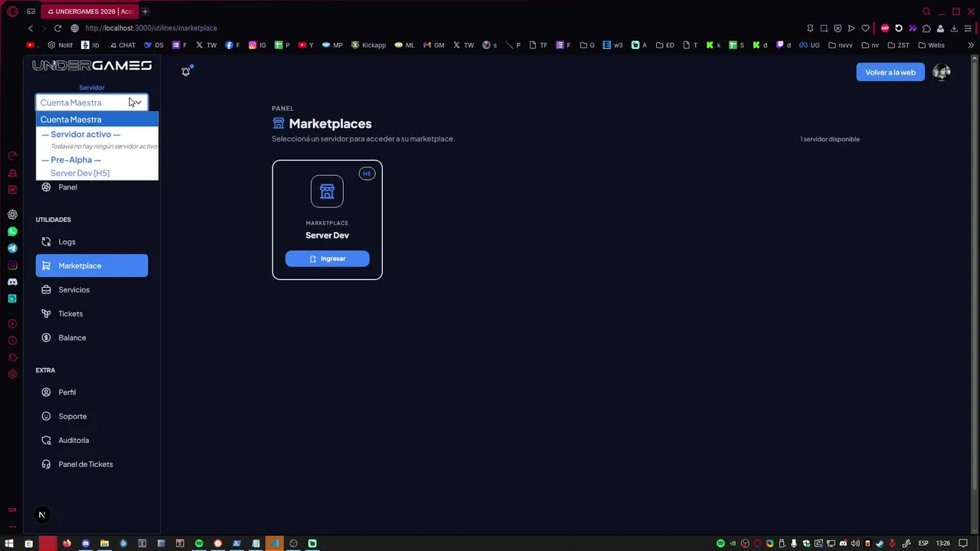Open the Notif bookmark
This screenshot has height=551, width=980.
click(x=60, y=45)
